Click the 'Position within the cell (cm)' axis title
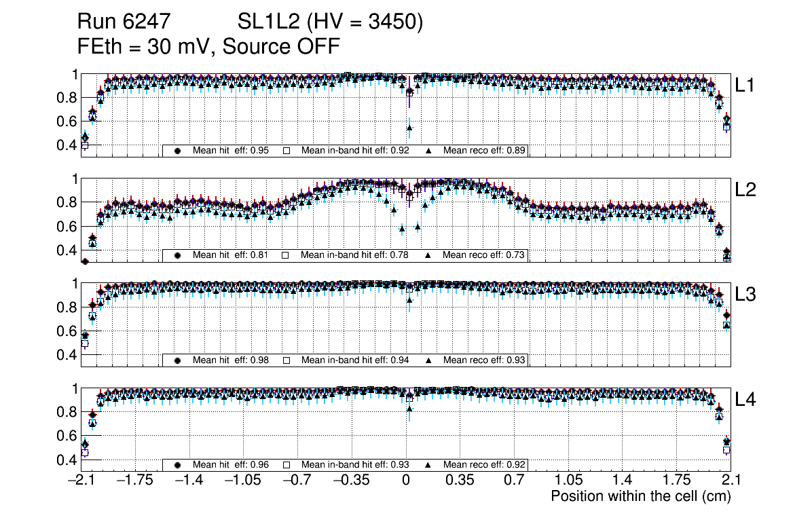812x524 pixels. click(x=640, y=496)
